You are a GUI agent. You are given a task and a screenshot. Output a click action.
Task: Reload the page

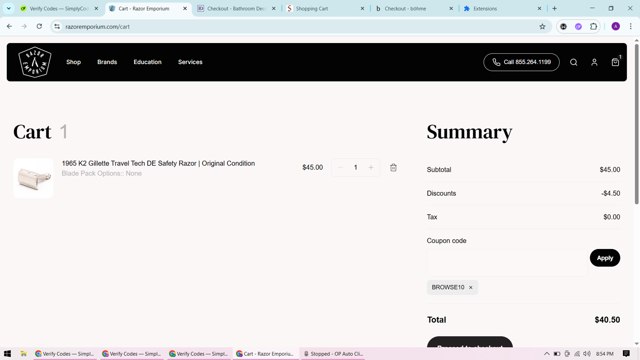coord(39,27)
